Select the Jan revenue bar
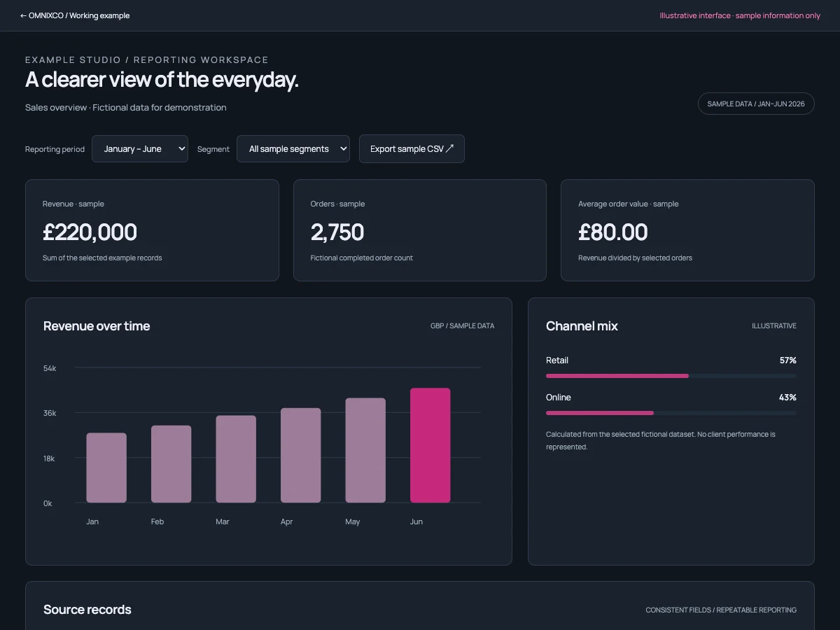The image size is (840, 630). [x=106, y=468]
